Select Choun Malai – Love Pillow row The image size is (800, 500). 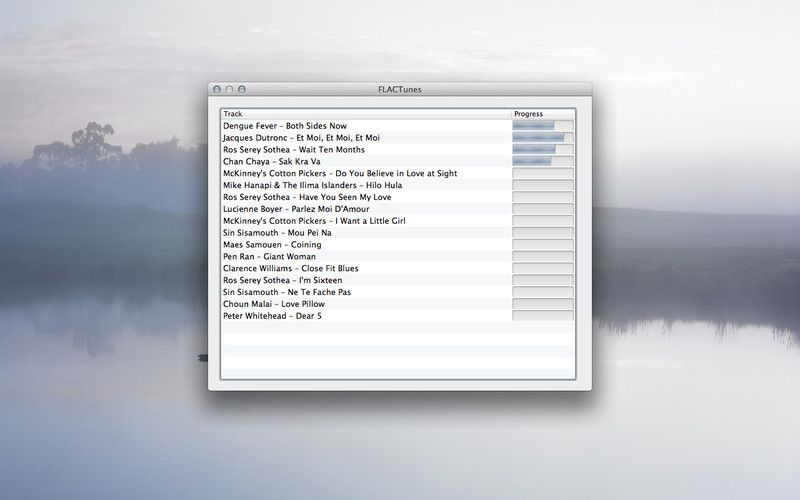[x=366, y=304]
